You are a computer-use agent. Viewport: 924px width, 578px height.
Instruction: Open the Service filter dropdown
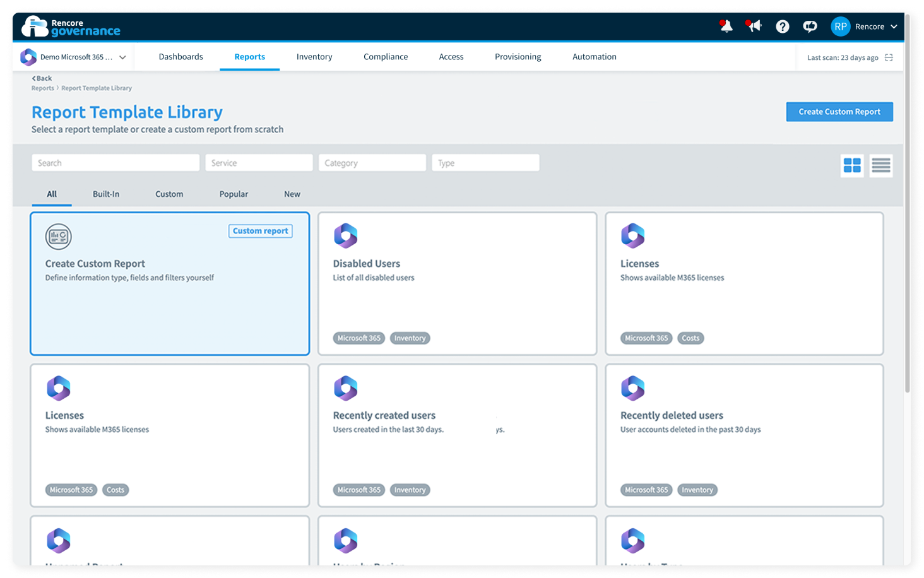coord(259,163)
